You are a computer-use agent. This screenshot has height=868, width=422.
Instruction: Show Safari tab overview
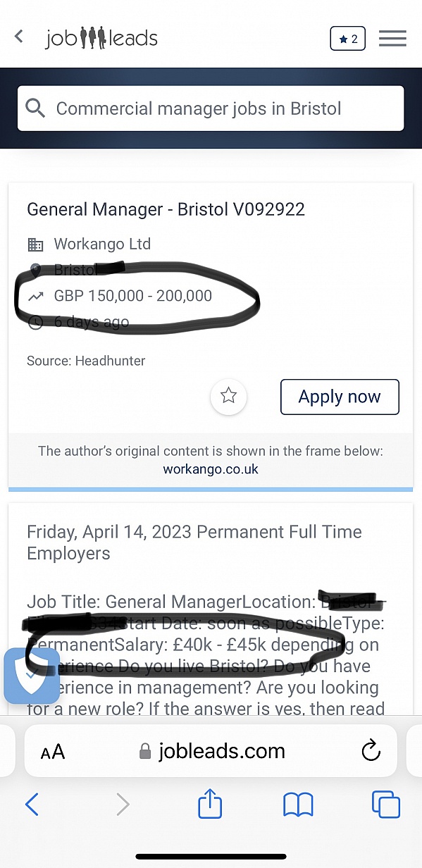click(385, 804)
